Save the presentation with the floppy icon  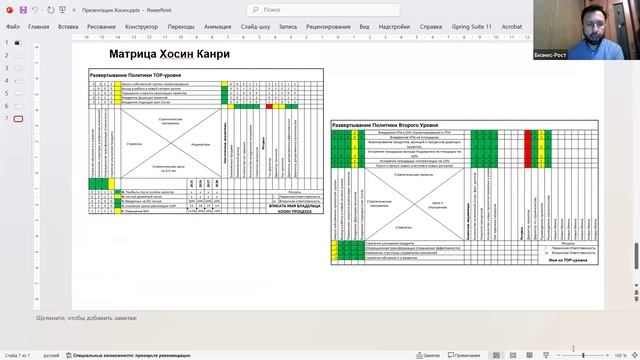point(23,10)
